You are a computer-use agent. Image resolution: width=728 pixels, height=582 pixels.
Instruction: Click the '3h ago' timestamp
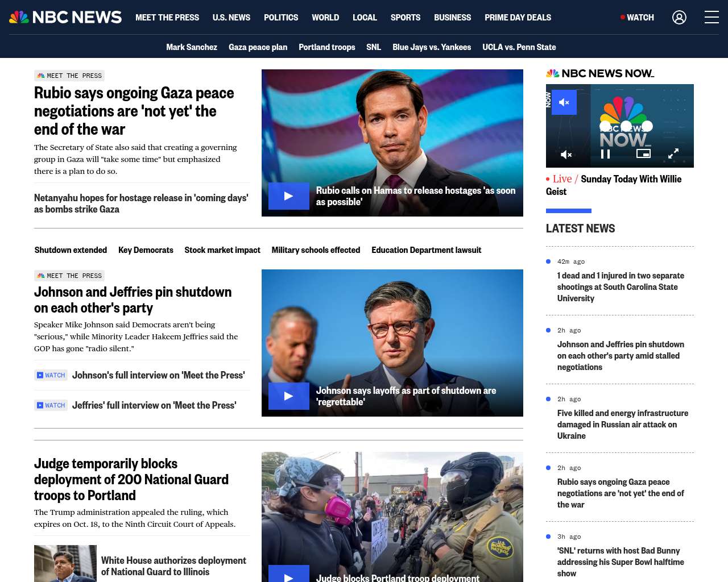tap(569, 537)
